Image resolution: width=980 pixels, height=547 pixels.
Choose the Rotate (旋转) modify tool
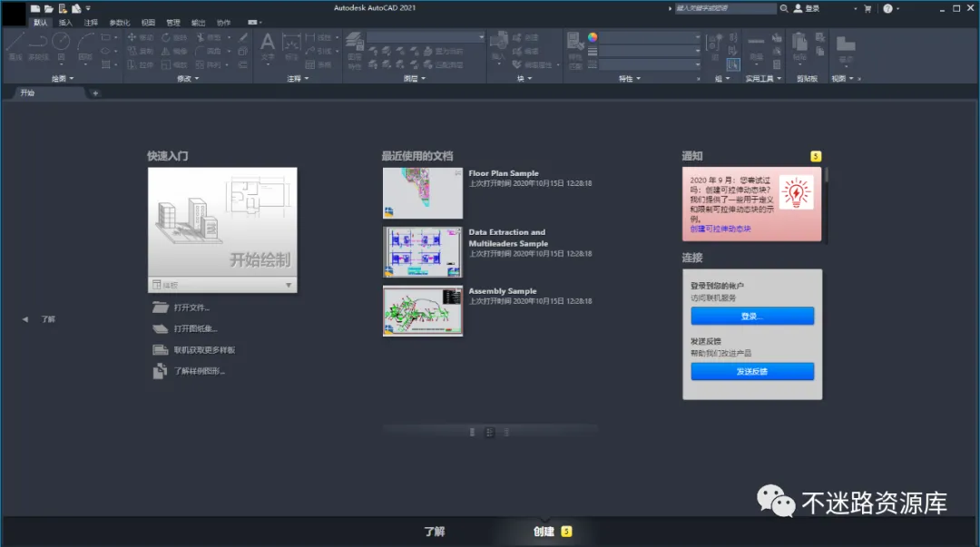tap(174, 37)
